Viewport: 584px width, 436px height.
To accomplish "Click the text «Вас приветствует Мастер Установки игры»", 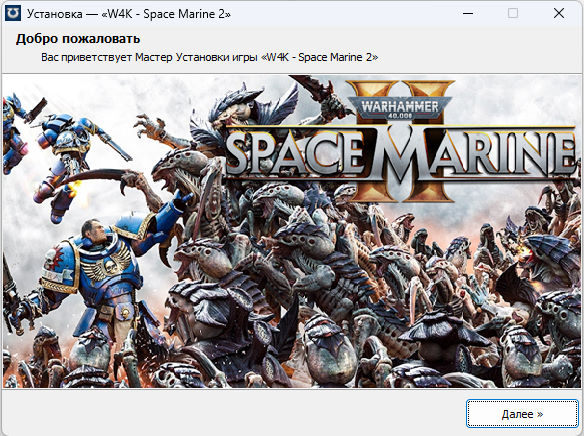I will 149,57.
